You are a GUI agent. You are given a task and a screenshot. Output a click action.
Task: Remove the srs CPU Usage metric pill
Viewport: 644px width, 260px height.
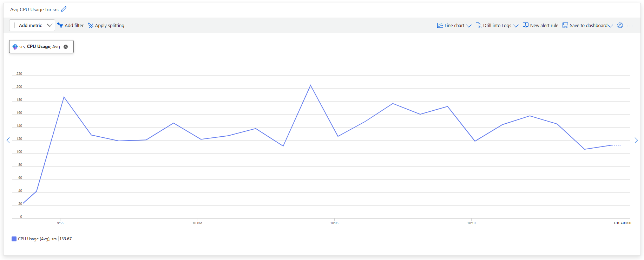pos(66,47)
